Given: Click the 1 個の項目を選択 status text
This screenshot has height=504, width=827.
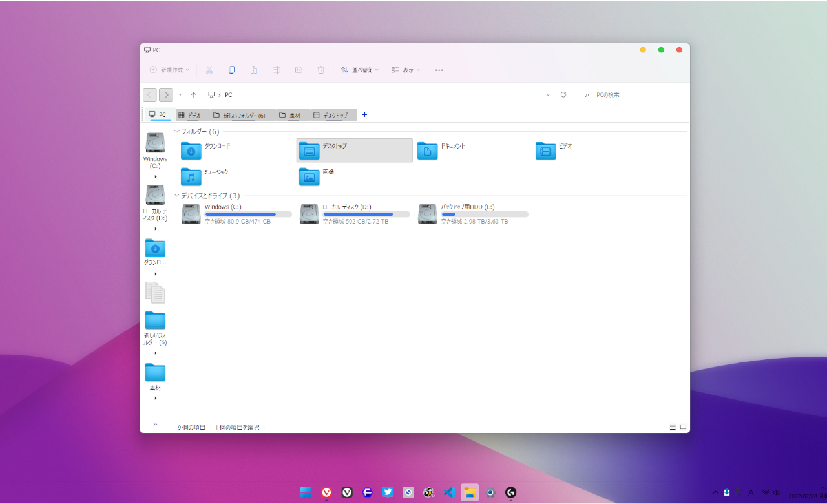Looking at the screenshot, I should (237, 428).
